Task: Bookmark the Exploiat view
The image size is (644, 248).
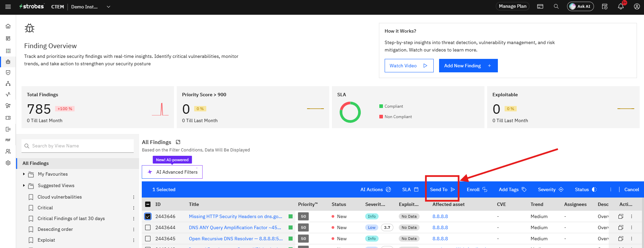Action: [31, 240]
